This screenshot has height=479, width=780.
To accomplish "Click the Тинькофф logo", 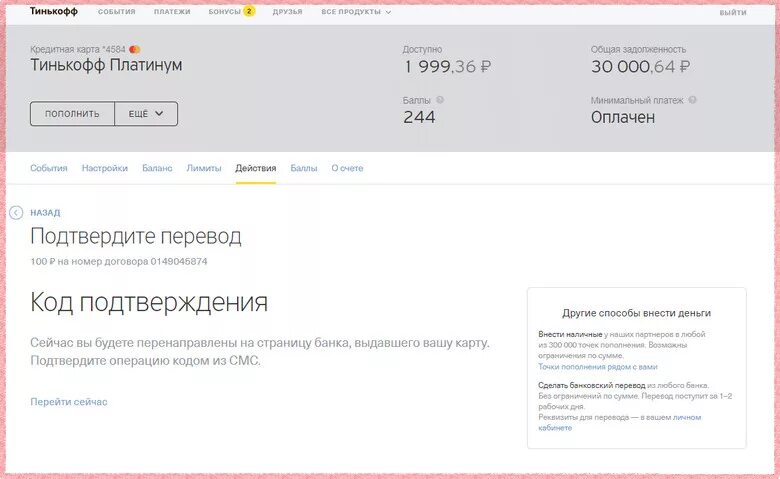I will point(54,11).
